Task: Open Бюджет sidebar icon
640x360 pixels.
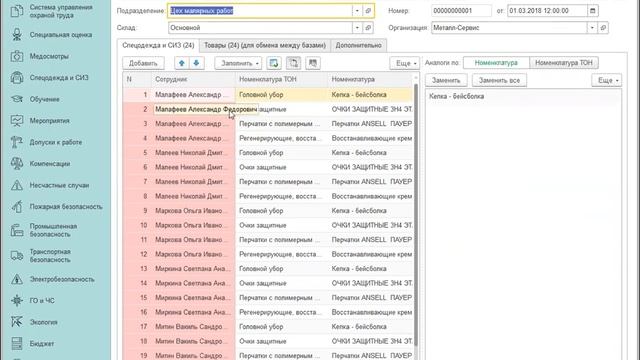Action: pos(17,344)
